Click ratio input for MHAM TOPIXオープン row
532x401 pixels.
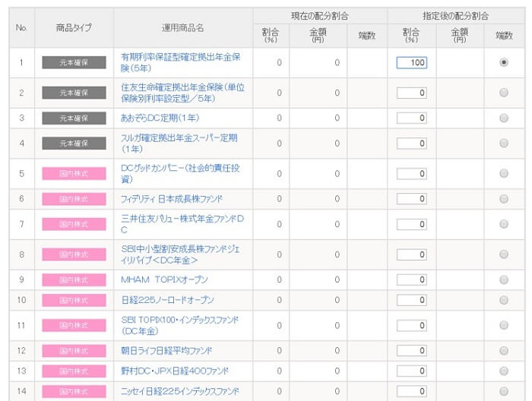(x=412, y=279)
